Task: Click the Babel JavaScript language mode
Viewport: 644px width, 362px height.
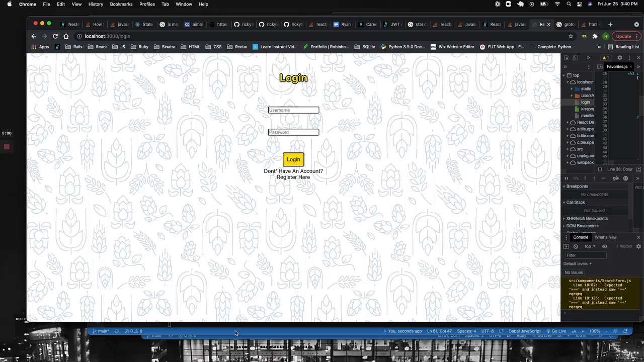Action: point(524,331)
